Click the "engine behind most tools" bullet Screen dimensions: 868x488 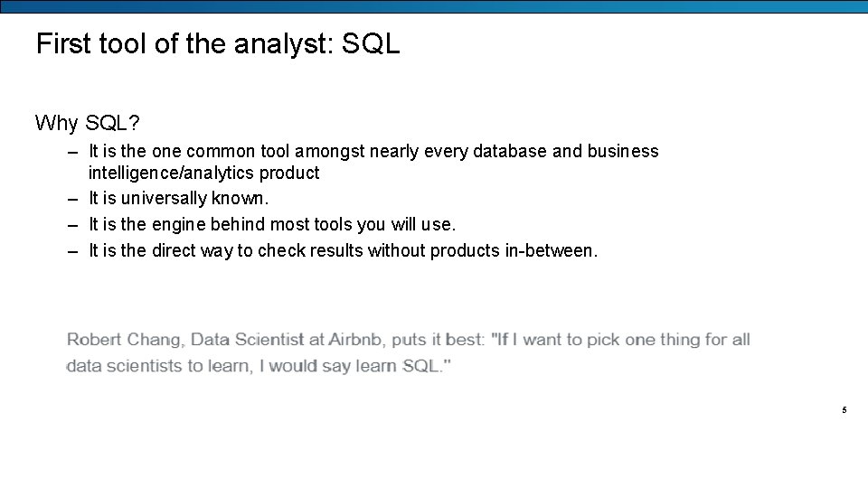(272, 224)
